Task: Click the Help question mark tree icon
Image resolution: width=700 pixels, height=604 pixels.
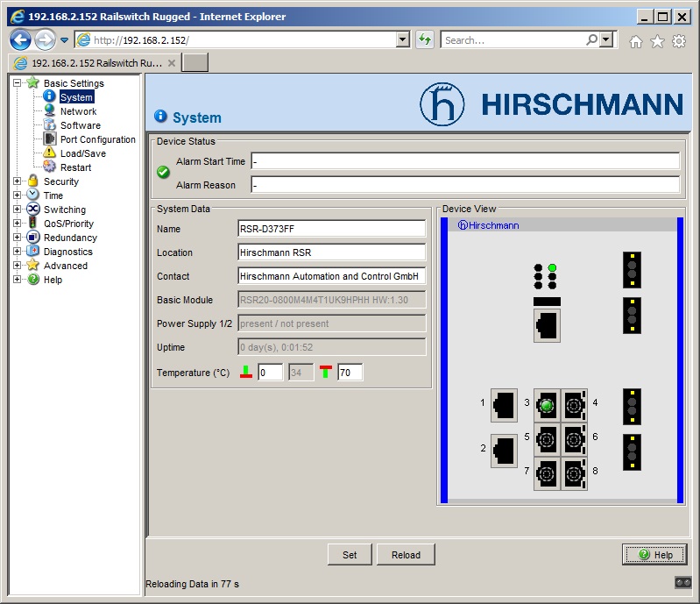Action: 32,279
